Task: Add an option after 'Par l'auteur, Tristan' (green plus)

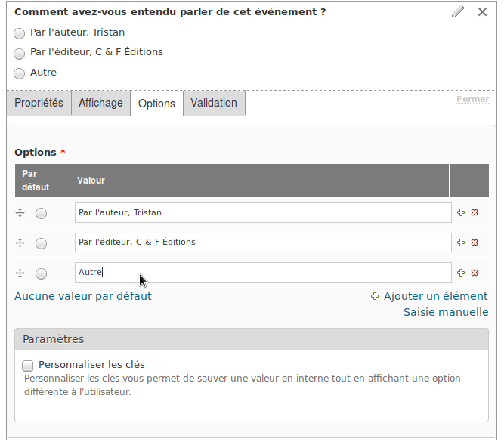Action: tap(461, 212)
